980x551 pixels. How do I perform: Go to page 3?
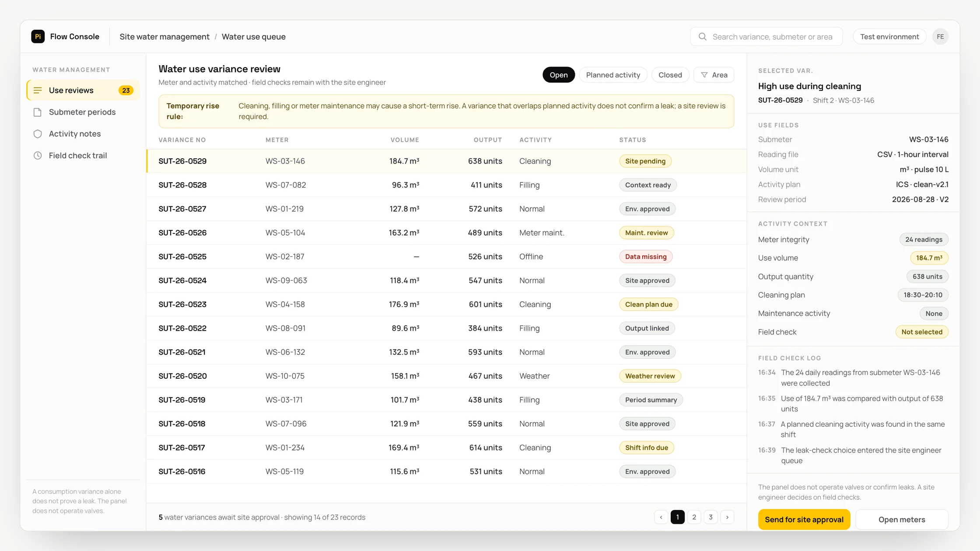[711, 517]
